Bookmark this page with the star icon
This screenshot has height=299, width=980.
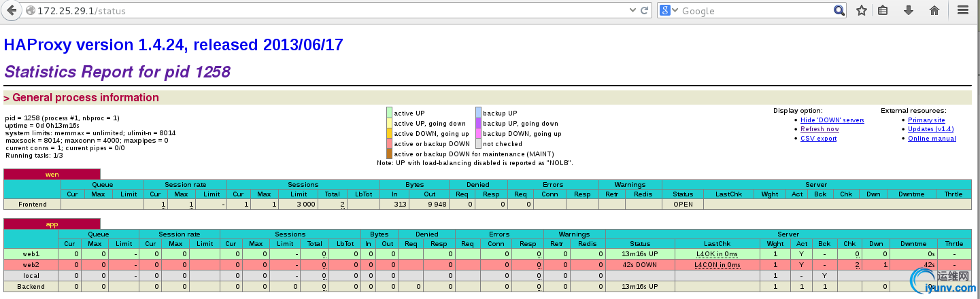coord(862,10)
